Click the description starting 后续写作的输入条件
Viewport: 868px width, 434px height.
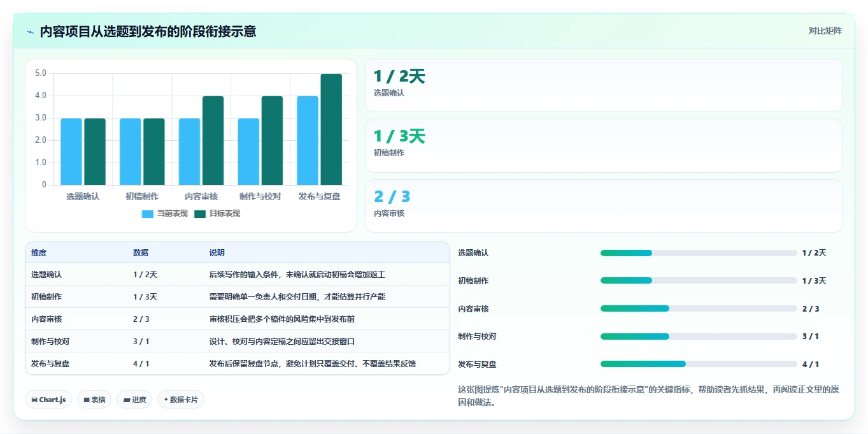pos(297,275)
